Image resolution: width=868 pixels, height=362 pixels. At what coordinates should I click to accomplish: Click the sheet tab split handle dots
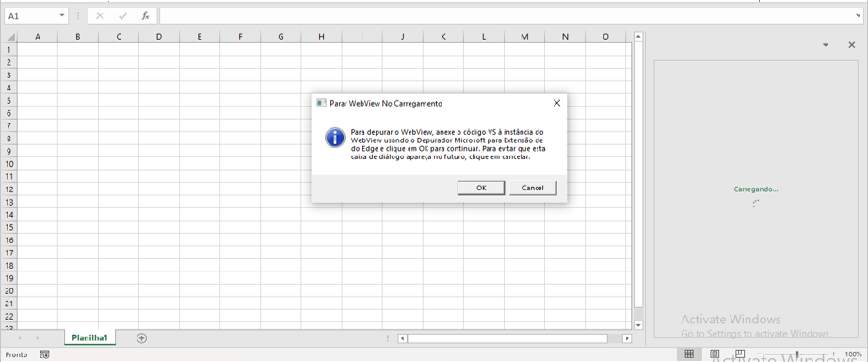click(388, 338)
